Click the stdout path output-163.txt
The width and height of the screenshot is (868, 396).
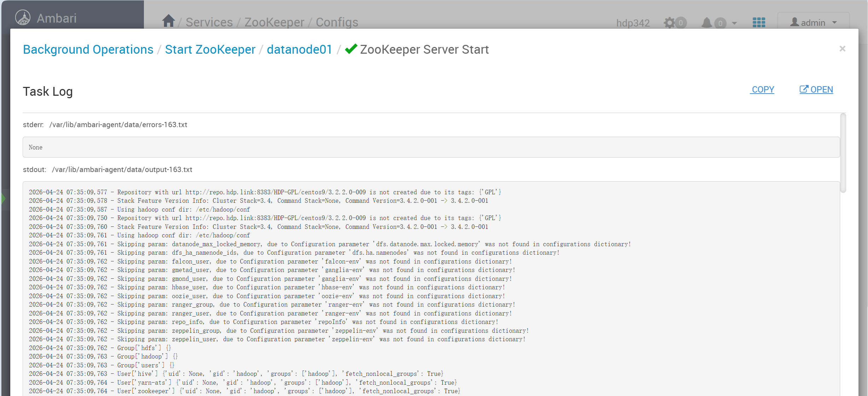click(x=122, y=170)
